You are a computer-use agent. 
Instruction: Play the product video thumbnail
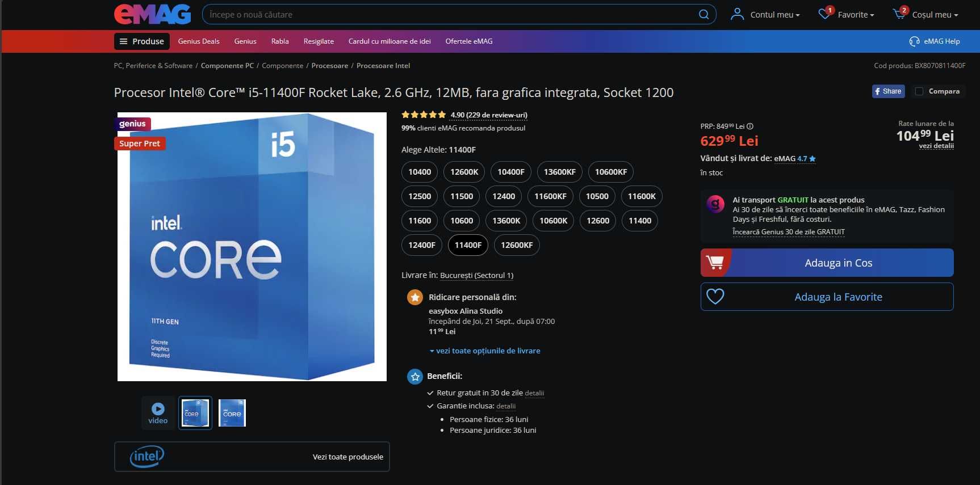158,412
